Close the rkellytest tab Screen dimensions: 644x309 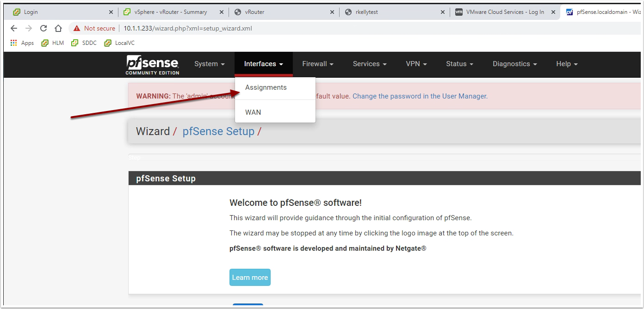pos(443,12)
